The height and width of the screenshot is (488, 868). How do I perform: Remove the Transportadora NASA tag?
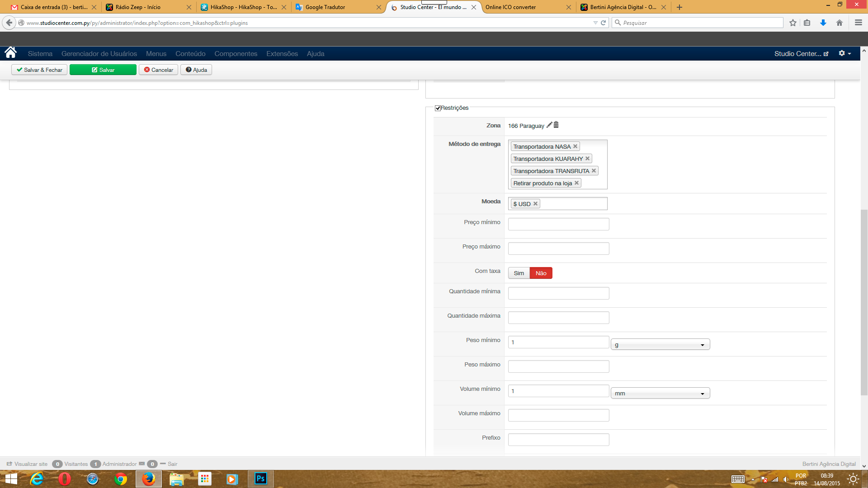pyautogui.click(x=575, y=146)
